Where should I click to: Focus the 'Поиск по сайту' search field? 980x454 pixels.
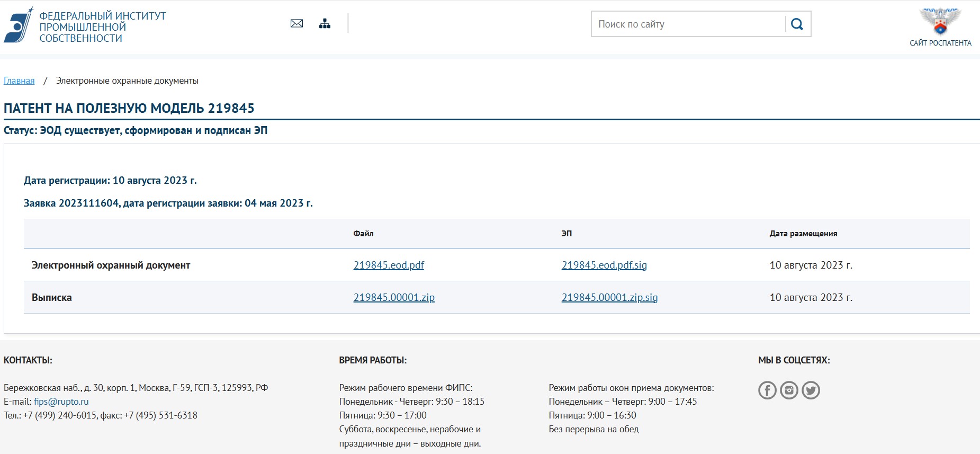688,24
